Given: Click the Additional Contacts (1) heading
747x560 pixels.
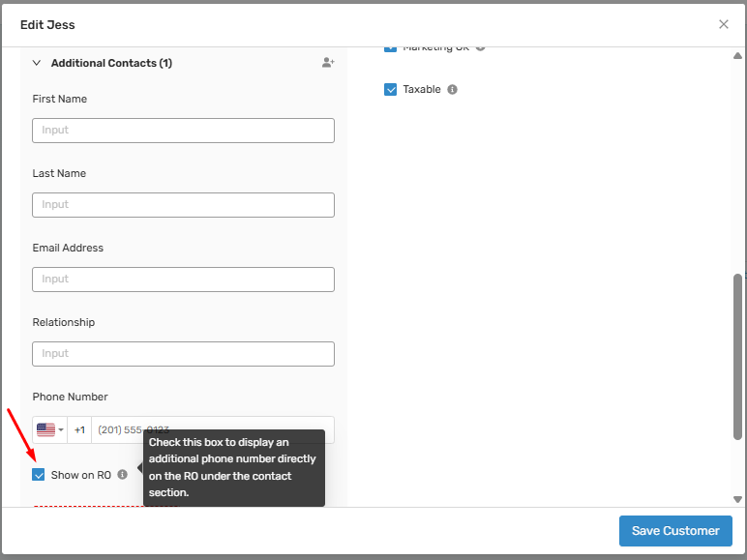Looking at the screenshot, I should (111, 63).
